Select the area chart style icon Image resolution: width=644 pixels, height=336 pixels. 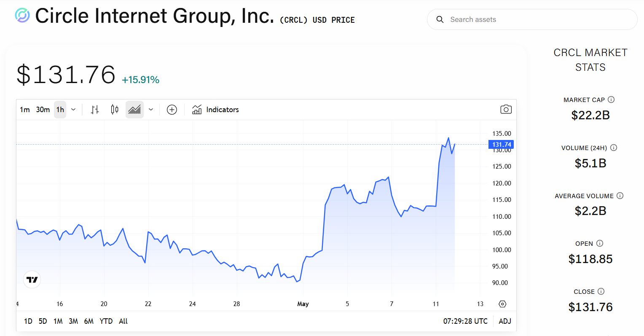[x=134, y=110]
